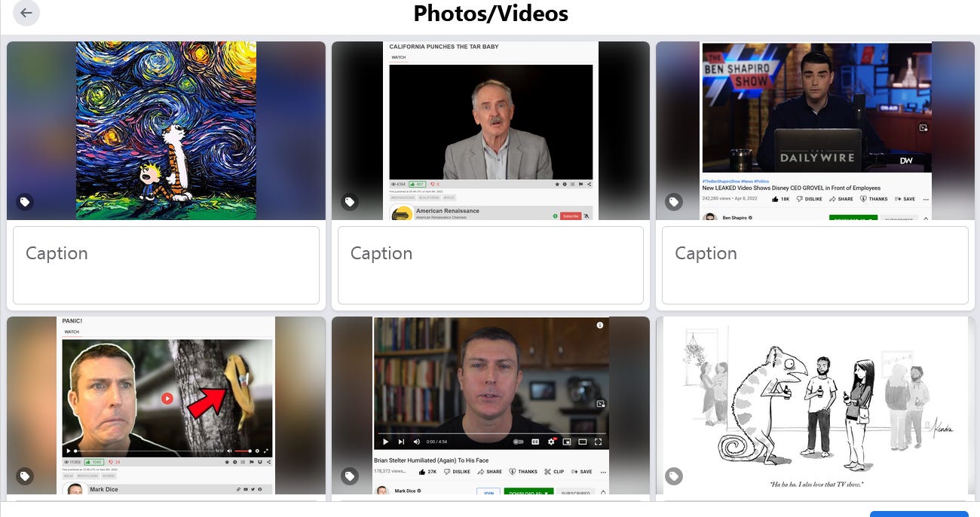Go back using the arrow button
This screenshot has height=517, width=980.
(x=26, y=13)
